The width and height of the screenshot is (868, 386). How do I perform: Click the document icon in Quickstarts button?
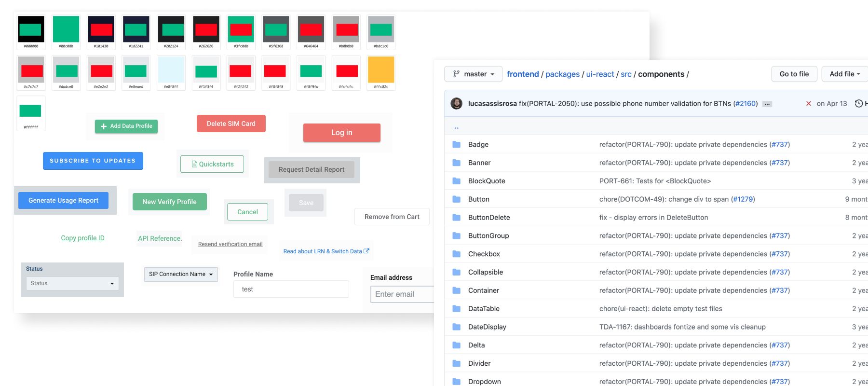194,164
